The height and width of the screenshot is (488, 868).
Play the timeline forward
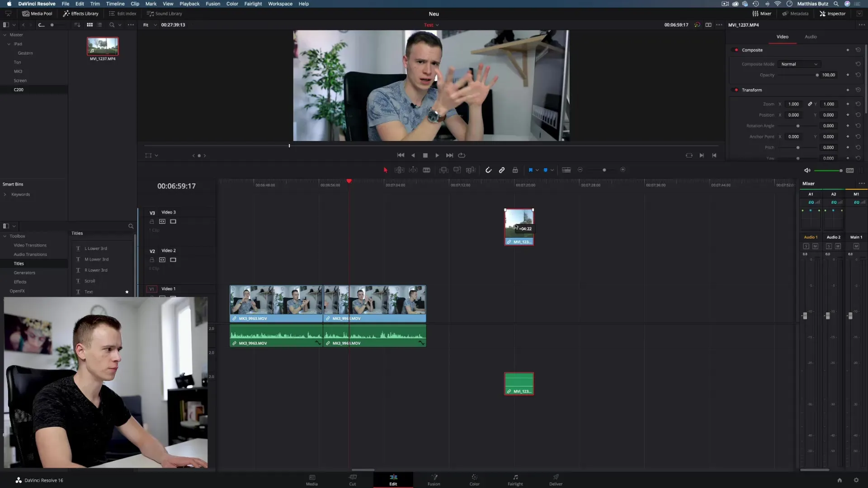click(437, 155)
